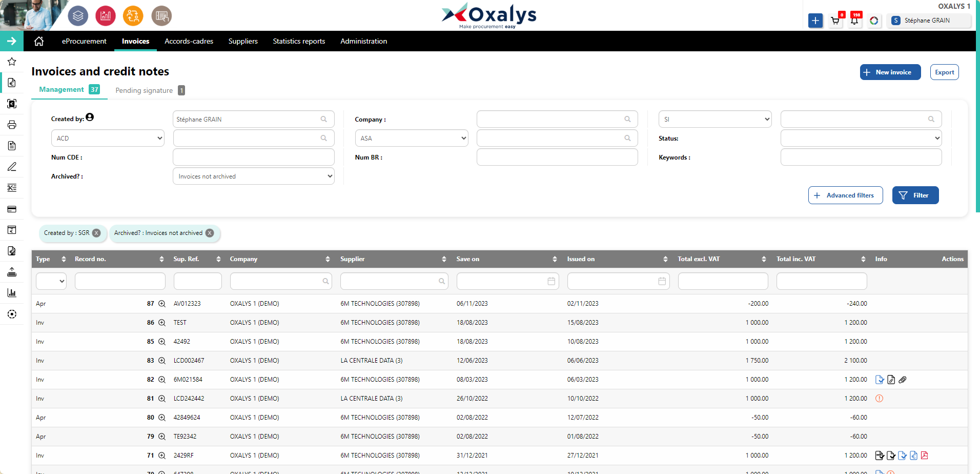Screen dimensions: 980x474
Task: Open the orange workflow module icon
Action: pyautogui.click(x=133, y=16)
